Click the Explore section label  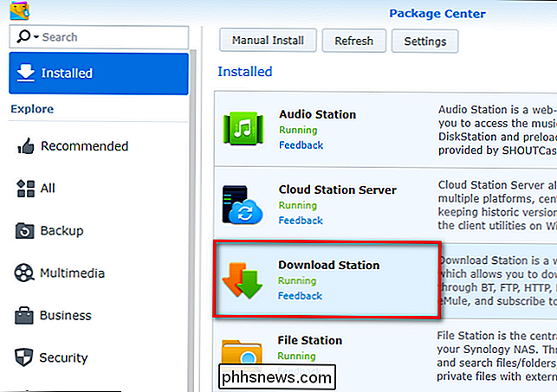[x=32, y=108]
